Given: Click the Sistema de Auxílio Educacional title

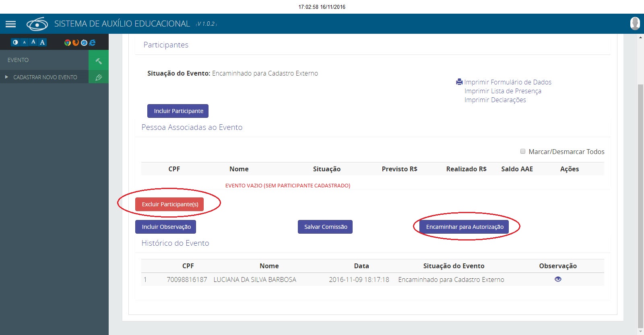Looking at the screenshot, I should click(122, 24).
